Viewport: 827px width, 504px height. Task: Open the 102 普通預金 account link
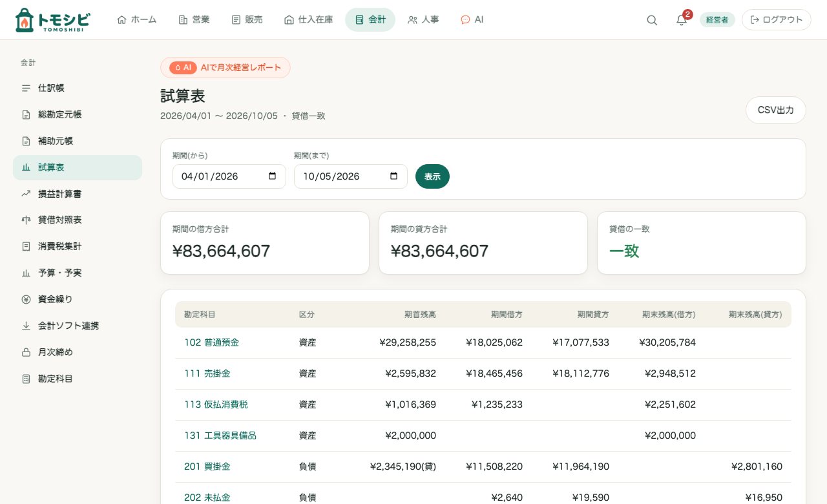pos(211,342)
